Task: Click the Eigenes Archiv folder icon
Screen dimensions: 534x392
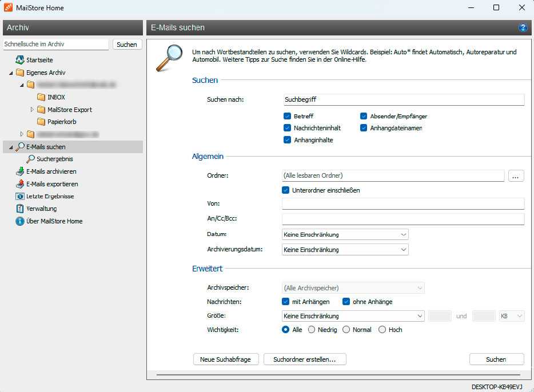Action: [x=20, y=73]
